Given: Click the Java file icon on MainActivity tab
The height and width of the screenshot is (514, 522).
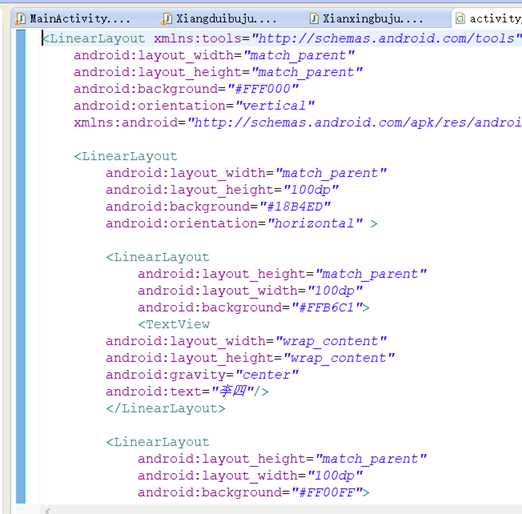Looking at the screenshot, I should pyautogui.click(x=21, y=19).
